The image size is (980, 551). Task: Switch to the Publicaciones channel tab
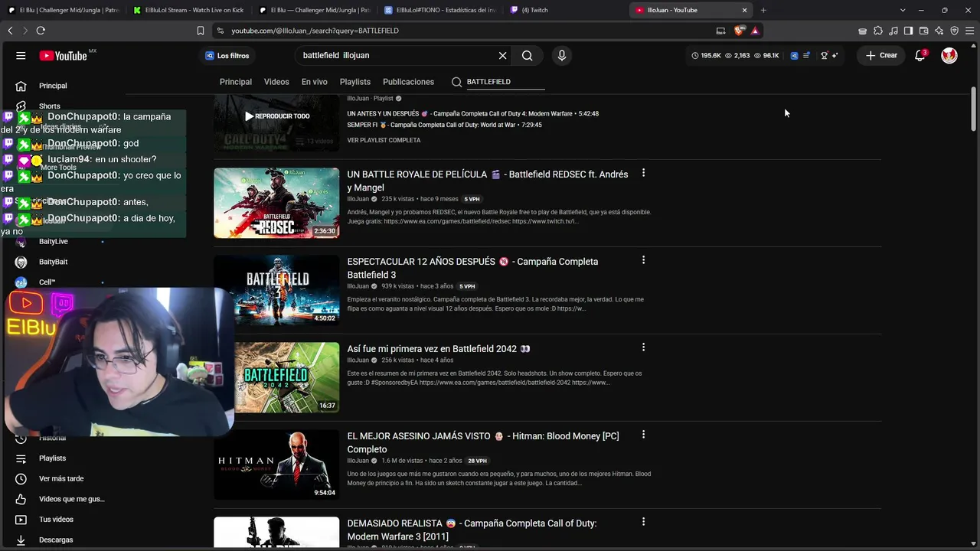point(408,82)
